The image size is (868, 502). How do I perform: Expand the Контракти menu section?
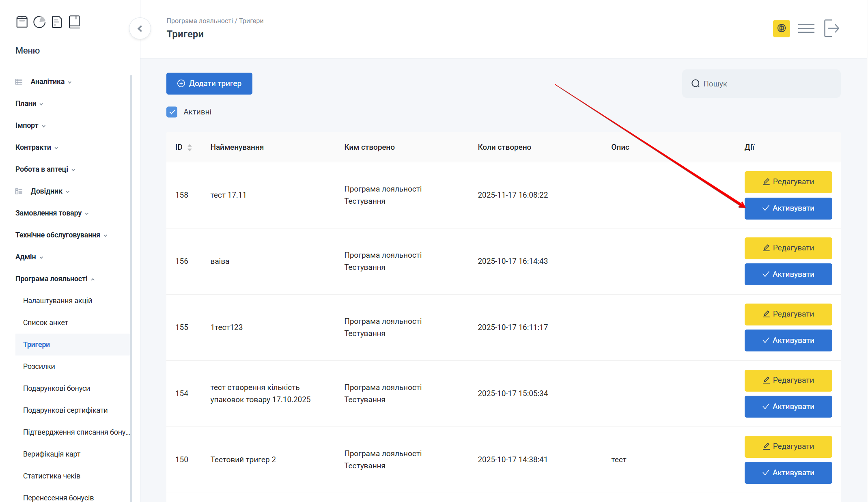click(x=33, y=147)
